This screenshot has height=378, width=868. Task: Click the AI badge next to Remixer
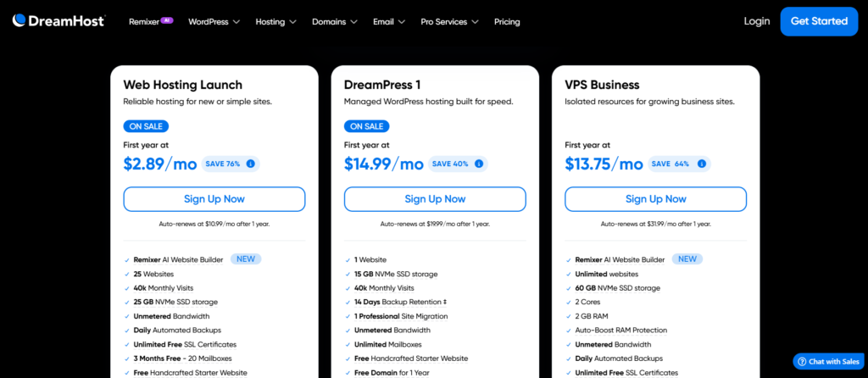[x=167, y=20]
